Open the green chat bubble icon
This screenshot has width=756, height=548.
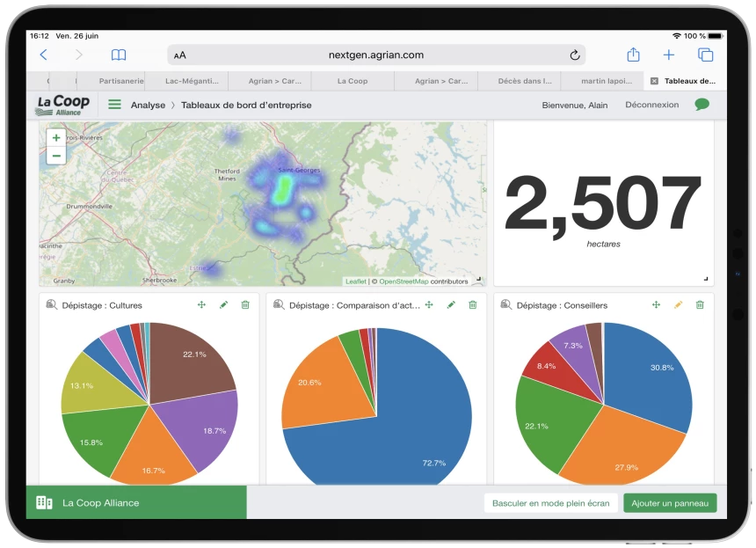701,105
